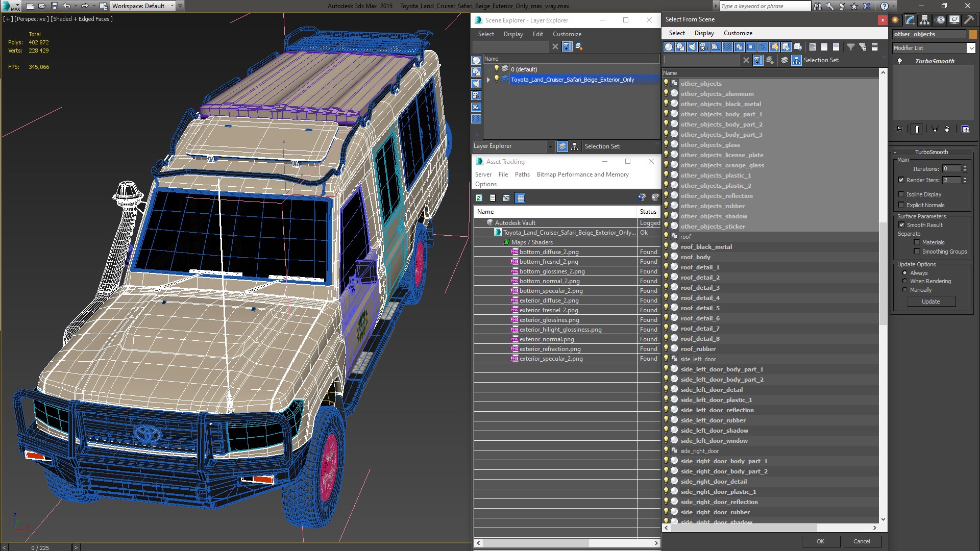Switch Asset Tracking to table view

click(520, 198)
